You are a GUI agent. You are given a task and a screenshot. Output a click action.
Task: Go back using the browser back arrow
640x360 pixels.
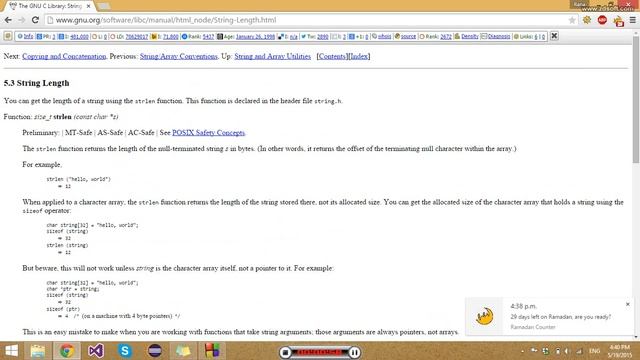point(8,20)
